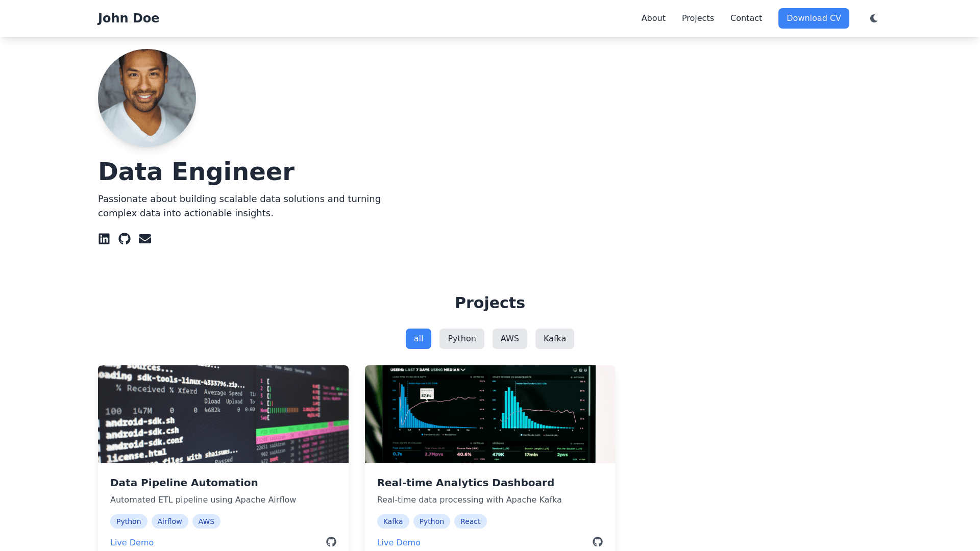Click the Download CV button
Viewport: 980px width, 551px height.
814,18
